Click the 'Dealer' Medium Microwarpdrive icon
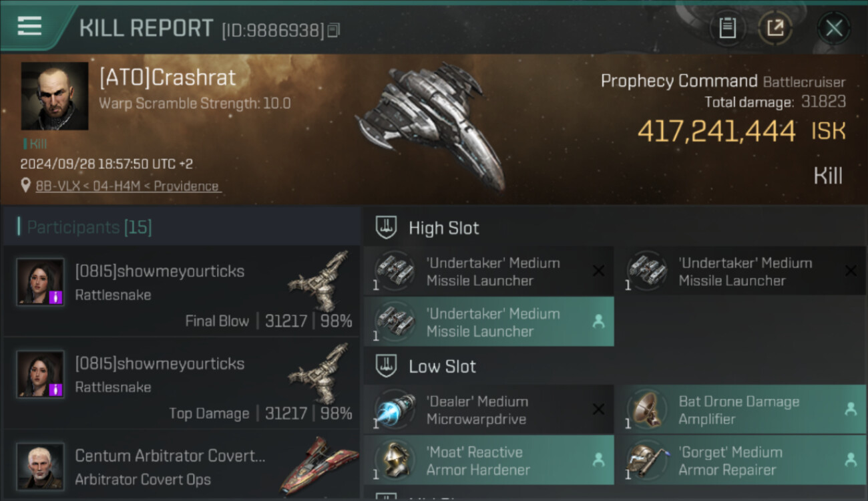Image resolution: width=868 pixels, height=501 pixels. pos(394,409)
